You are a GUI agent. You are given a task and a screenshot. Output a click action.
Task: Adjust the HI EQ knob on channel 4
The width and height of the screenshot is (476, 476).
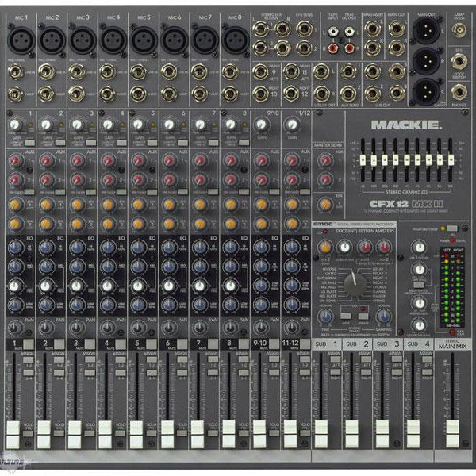108,247
